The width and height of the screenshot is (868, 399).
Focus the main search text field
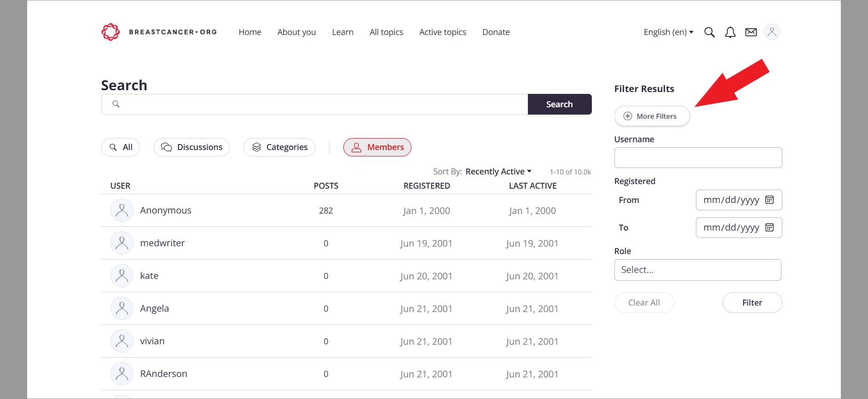[315, 104]
